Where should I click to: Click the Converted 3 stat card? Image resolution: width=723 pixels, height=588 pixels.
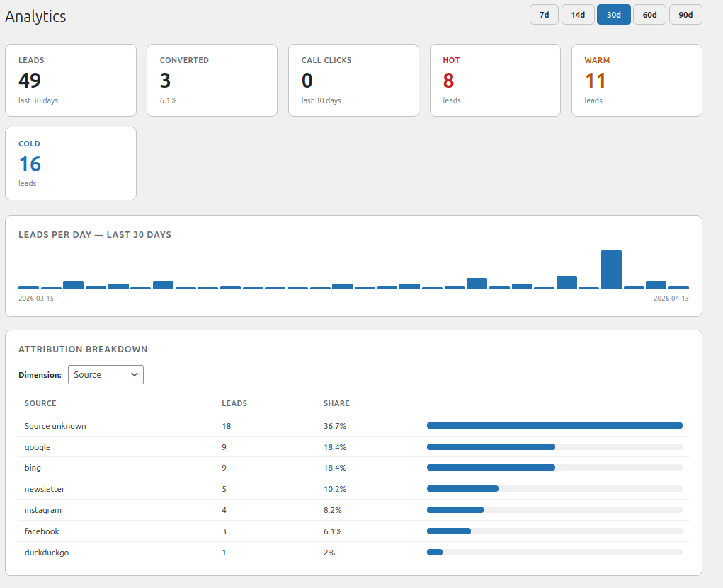[x=212, y=80]
